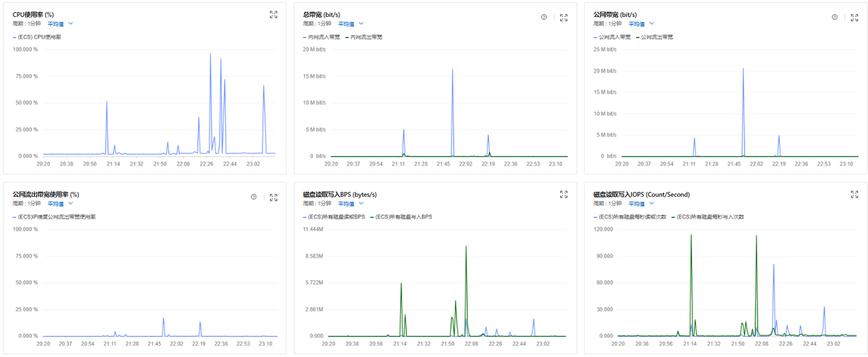This screenshot has height=357, width=868.
Task: Toggle (ECS) CPU使用率 legend series
Action: click(x=37, y=37)
